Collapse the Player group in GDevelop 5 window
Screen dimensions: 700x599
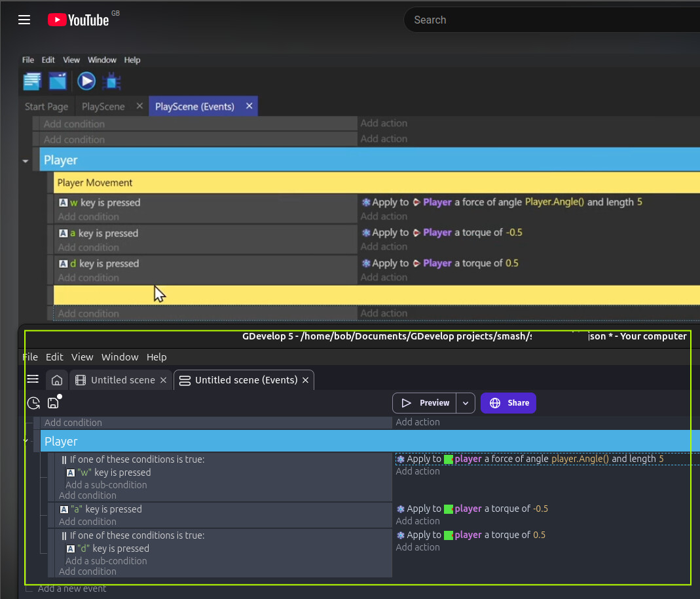pyautogui.click(x=26, y=441)
